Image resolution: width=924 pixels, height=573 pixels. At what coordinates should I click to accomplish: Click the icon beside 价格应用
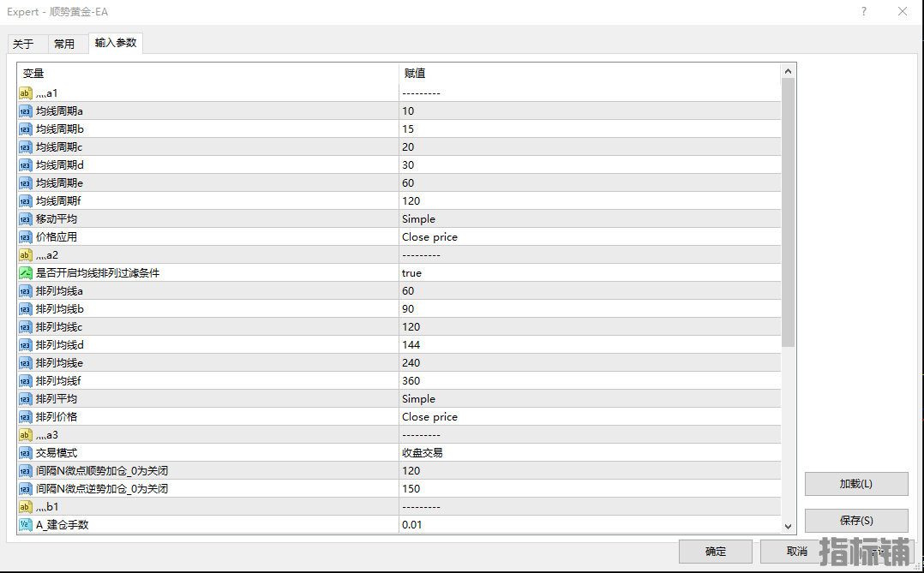pyautogui.click(x=26, y=236)
